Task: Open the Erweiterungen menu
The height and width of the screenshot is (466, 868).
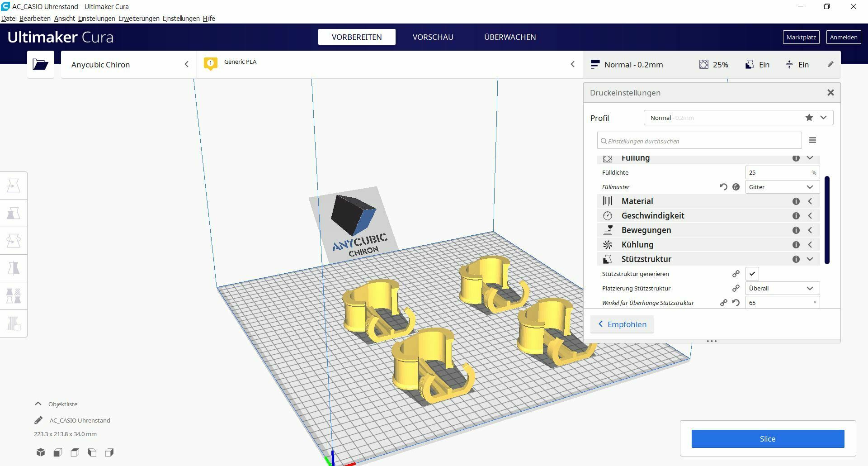Action: click(x=139, y=19)
